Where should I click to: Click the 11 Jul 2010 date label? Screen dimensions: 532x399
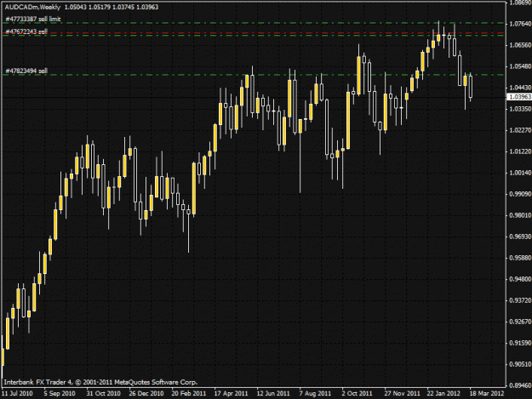[17, 393]
